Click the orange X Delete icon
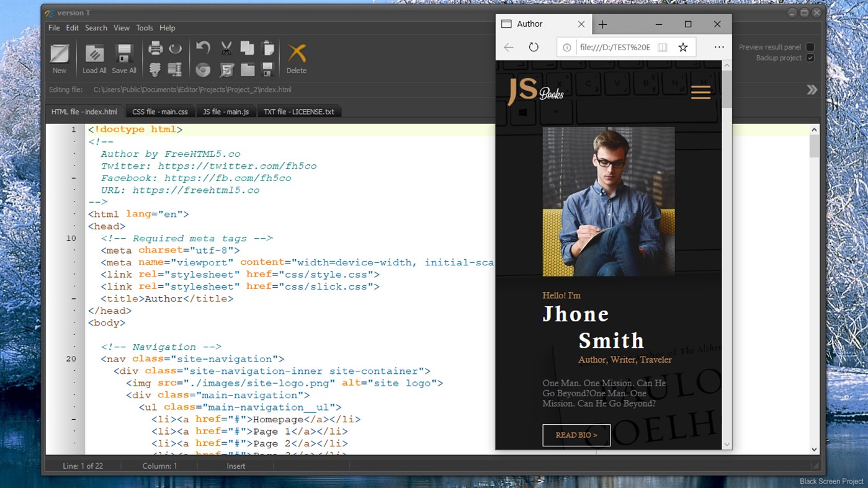Screen dimensions: 868x488 tap(297, 54)
